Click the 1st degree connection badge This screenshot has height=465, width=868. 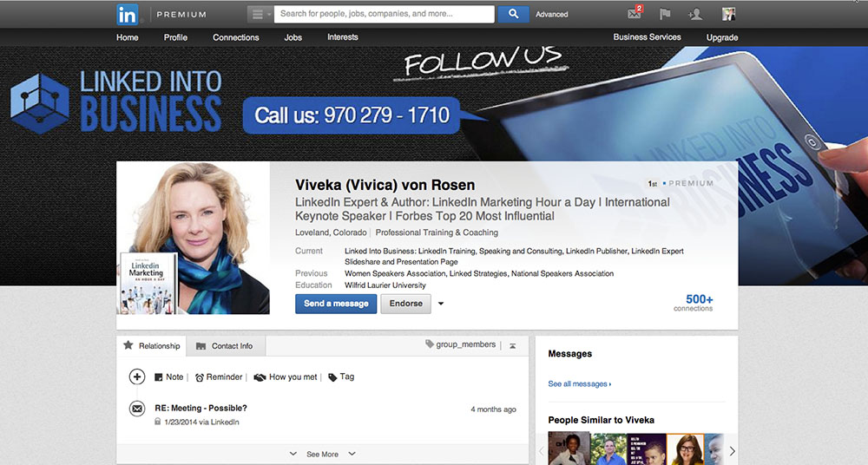click(653, 183)
